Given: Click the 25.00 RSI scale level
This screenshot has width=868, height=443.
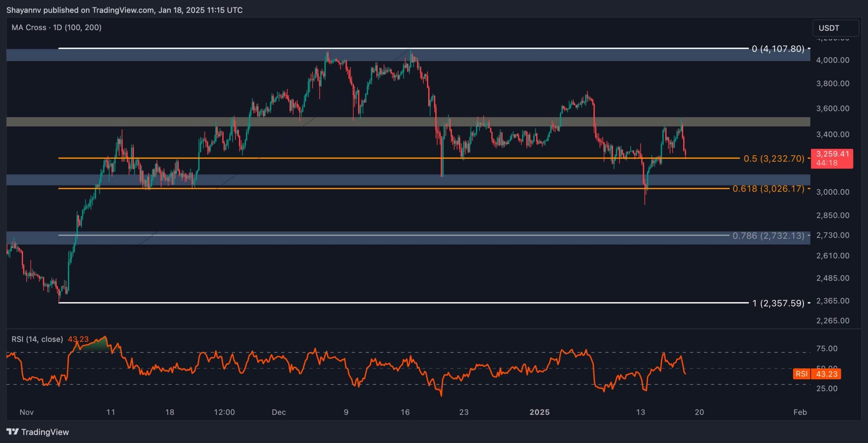Looking at the screenshot, I should (x=827, y=388).
